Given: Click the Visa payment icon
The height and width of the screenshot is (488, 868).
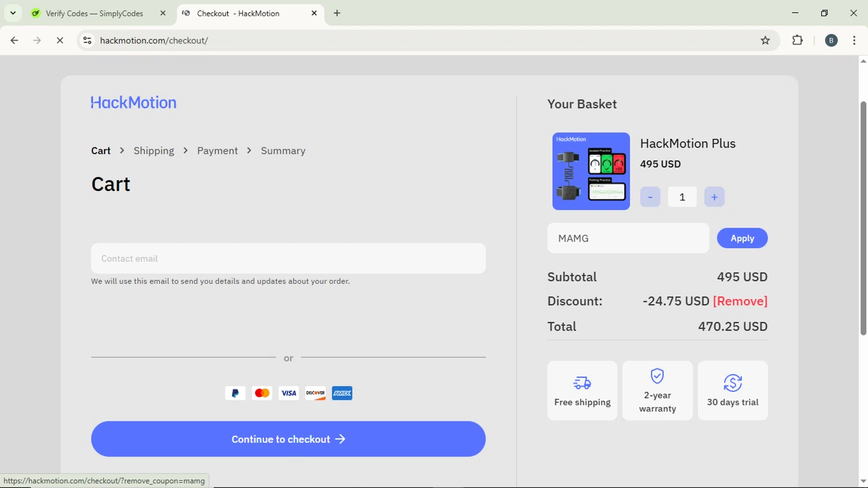Looking at the screenshot, I should coord(289,393).
